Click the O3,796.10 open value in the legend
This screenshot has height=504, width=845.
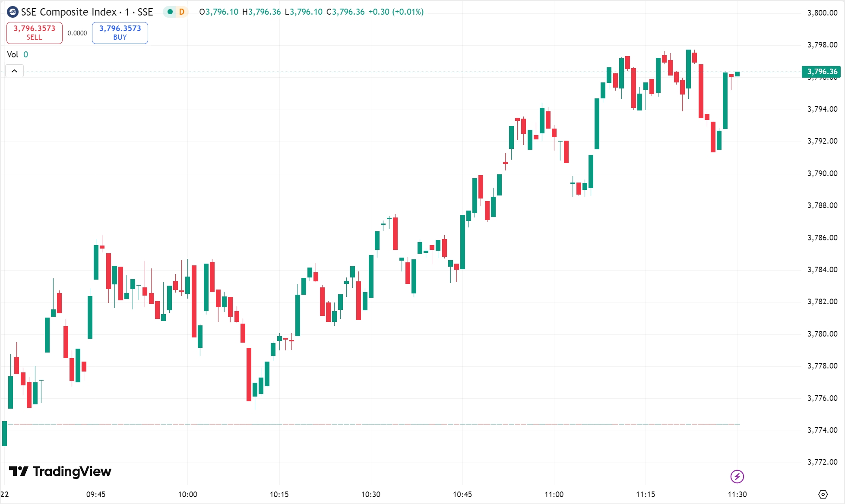click(x=219, y=12)
